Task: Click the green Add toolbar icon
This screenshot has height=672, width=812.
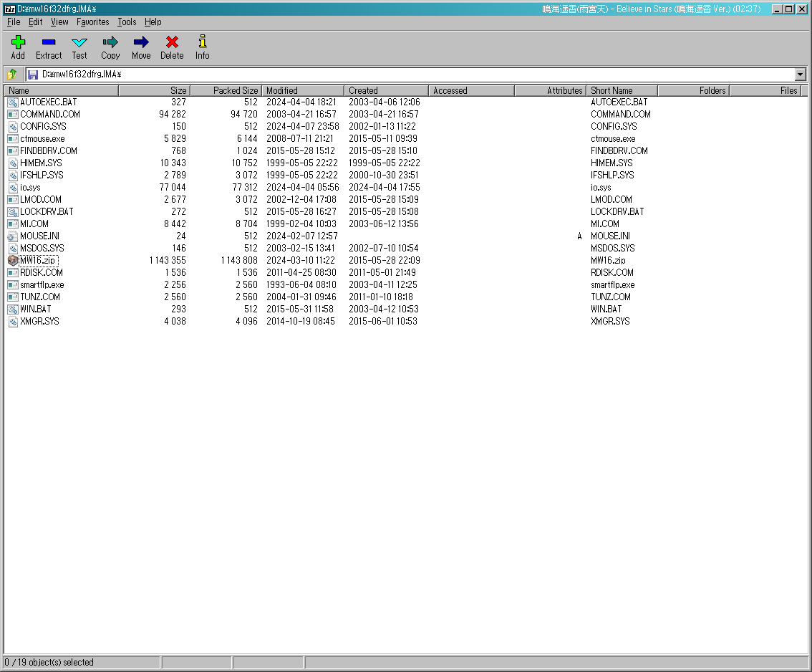Action: click(x=18, y=43)
